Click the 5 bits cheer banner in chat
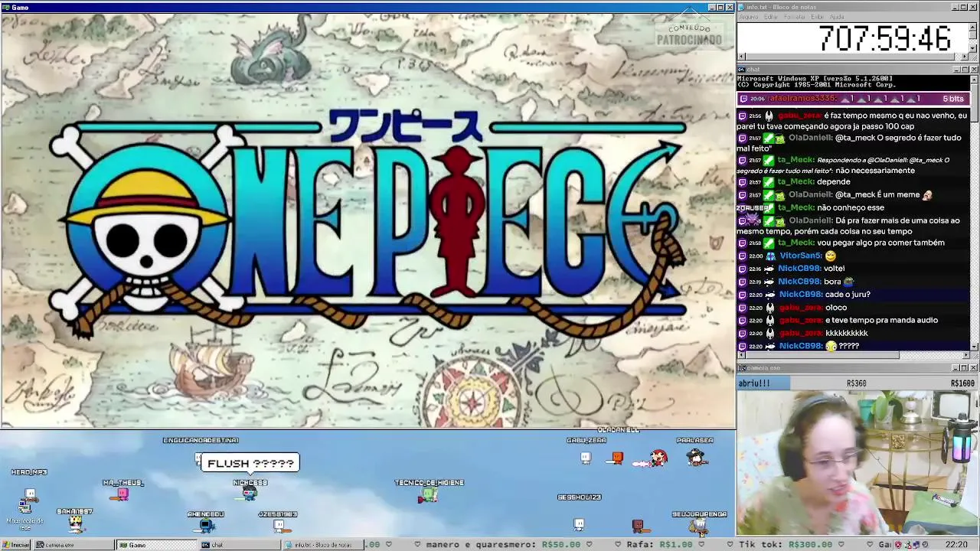980x551 pixels. [x=854, y=99]
